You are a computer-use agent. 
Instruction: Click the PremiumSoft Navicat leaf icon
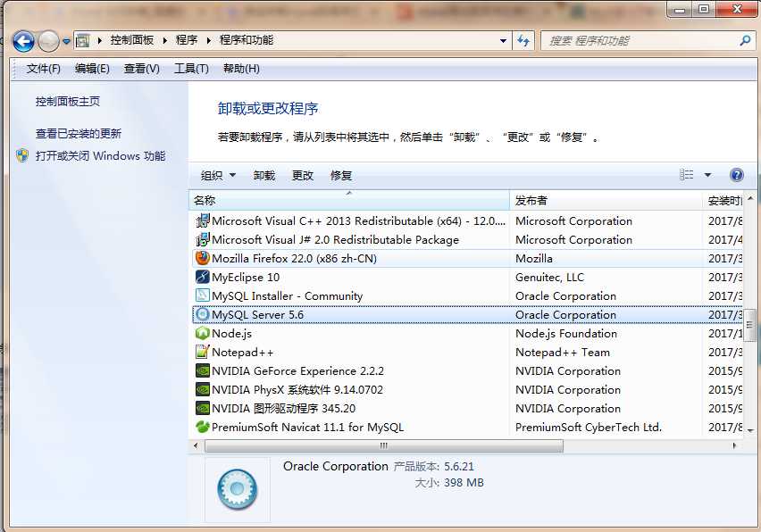click(x=203, y=427)
